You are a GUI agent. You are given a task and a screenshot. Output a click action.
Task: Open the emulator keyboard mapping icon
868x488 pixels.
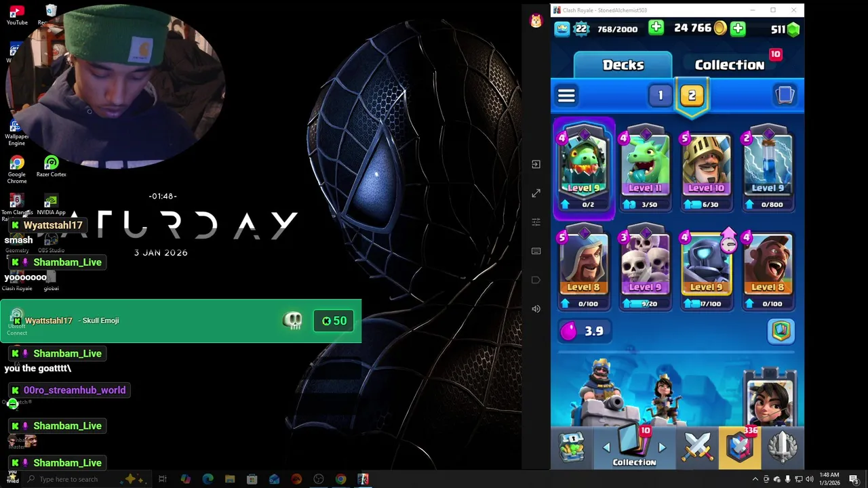[x=536, y=251]
